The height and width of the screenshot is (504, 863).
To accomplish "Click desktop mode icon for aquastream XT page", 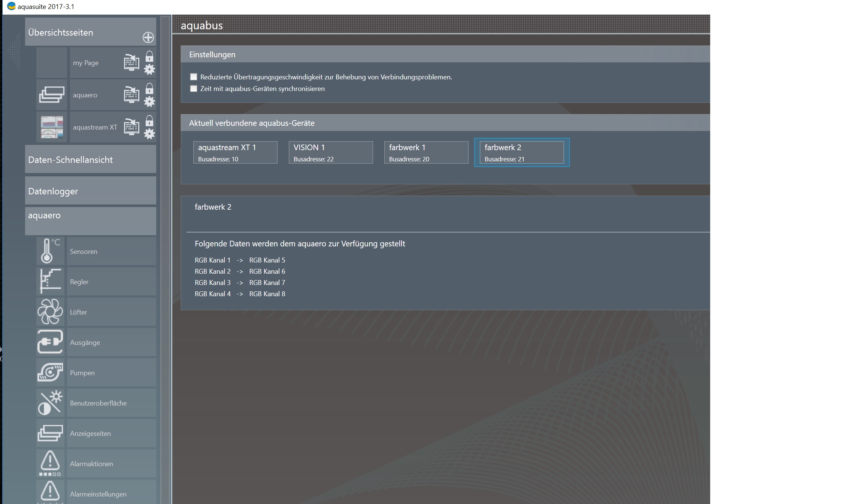I will (131, 127).
